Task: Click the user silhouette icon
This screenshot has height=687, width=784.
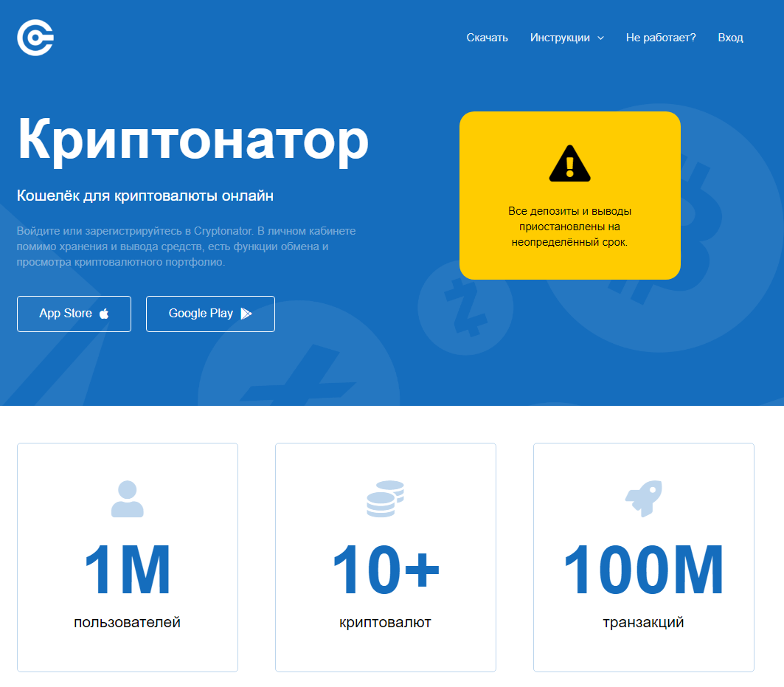Action: tap(127, 499)
